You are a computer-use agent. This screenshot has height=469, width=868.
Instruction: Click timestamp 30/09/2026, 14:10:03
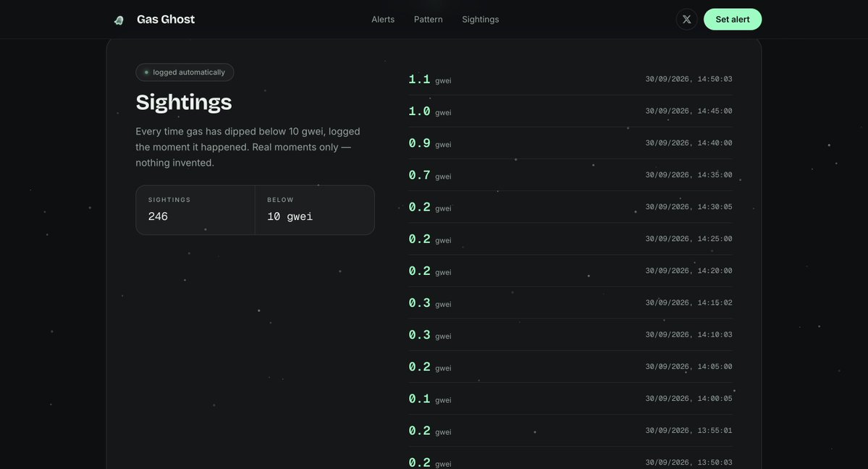click(x=688, y=335)
